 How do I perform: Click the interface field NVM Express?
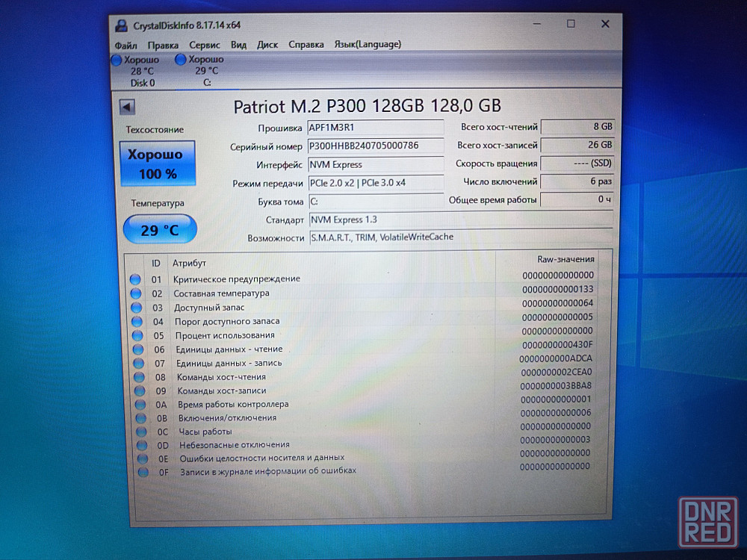pos(376,164)
